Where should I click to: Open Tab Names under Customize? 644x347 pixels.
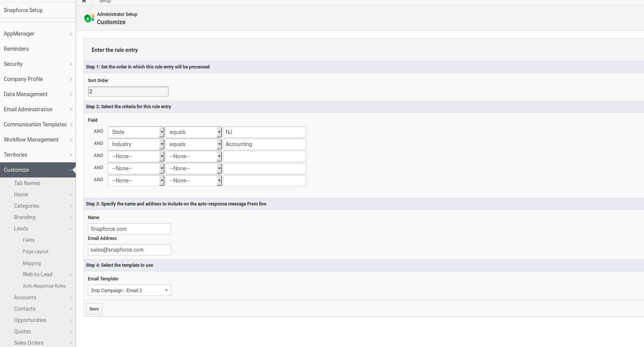(27, 183)
